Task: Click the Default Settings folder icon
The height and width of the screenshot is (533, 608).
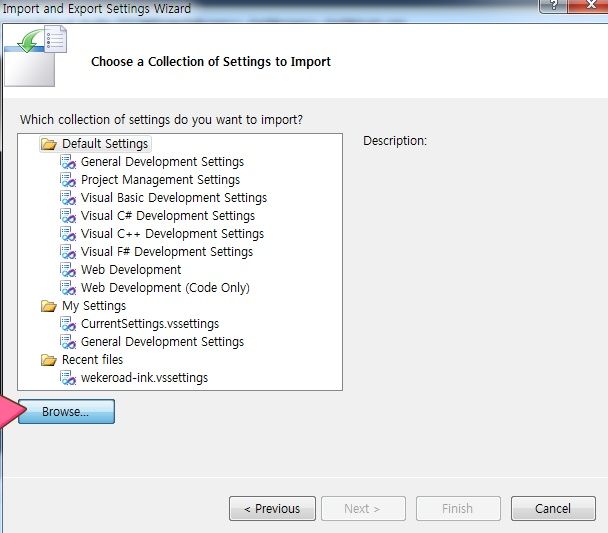Action: (49, 144)
